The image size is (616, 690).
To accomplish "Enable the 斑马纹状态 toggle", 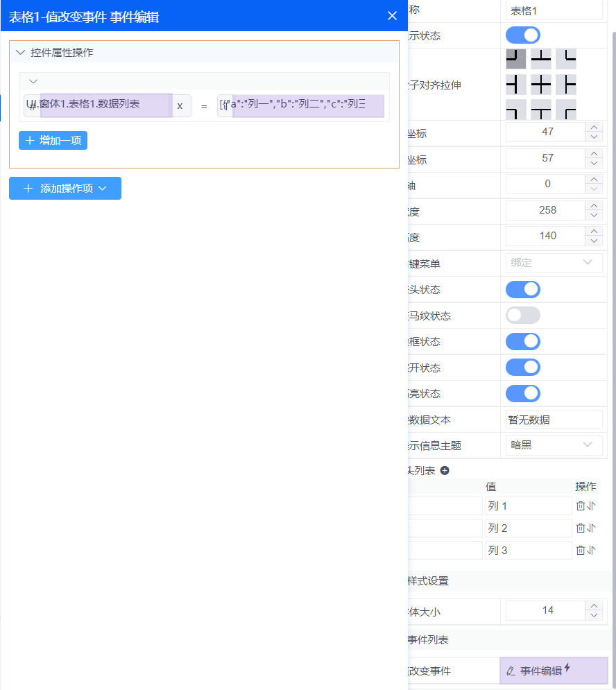I will pos(522,315).
